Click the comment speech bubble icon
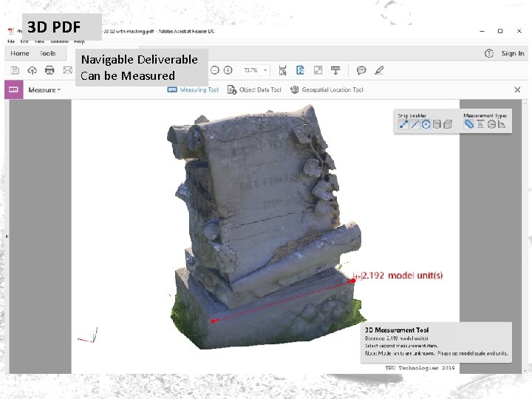 pos(361,70)
